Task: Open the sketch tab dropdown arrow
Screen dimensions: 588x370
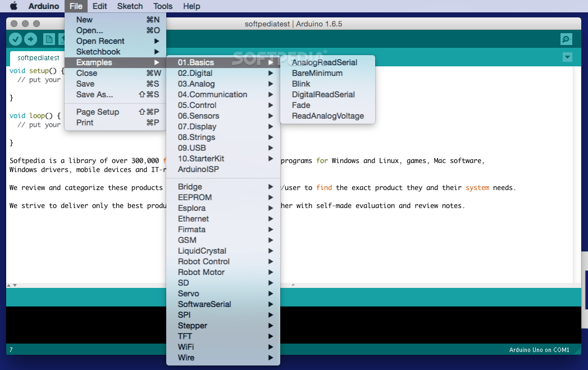Action: coord(567,57)
